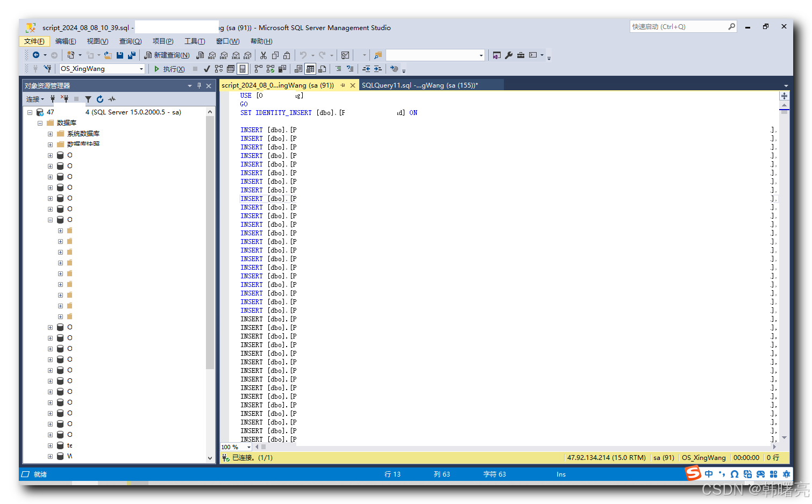Open the 工具(T) menu

[x=195, y=41]
